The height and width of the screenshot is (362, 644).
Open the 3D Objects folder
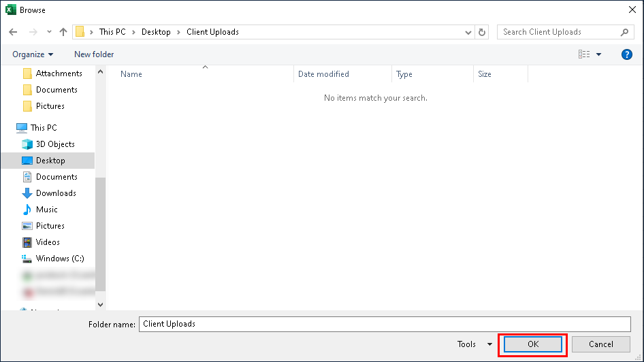[54, 144]
